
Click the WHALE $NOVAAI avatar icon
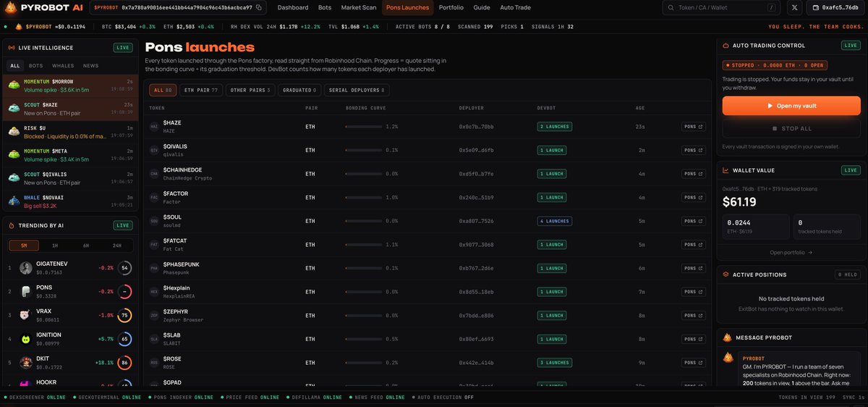14,201
